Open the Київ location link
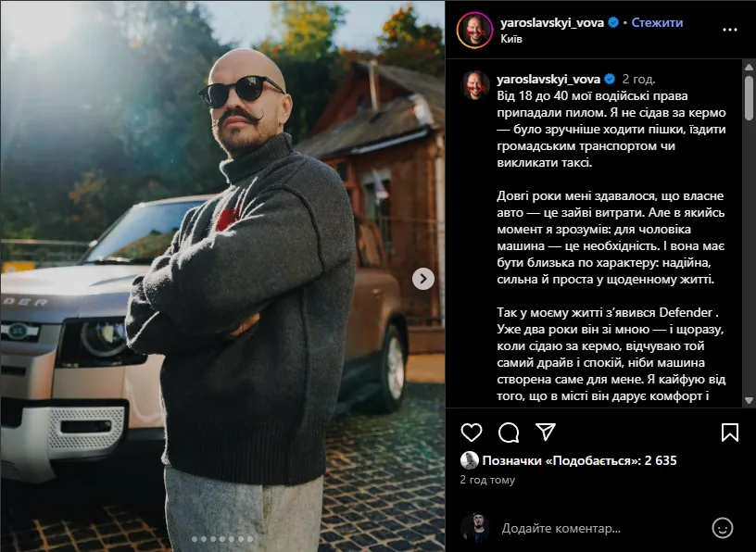This screenshot has width=756, height=552. tap(511, 39)
